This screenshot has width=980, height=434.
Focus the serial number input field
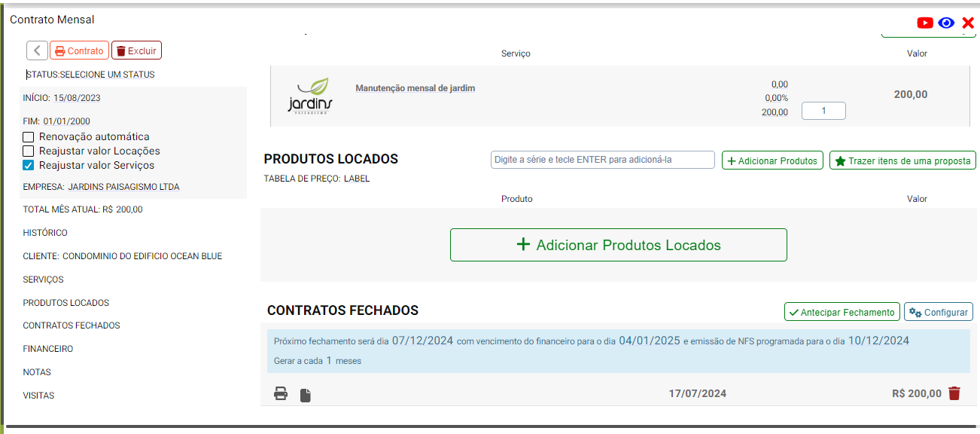[x=602, y=160]
